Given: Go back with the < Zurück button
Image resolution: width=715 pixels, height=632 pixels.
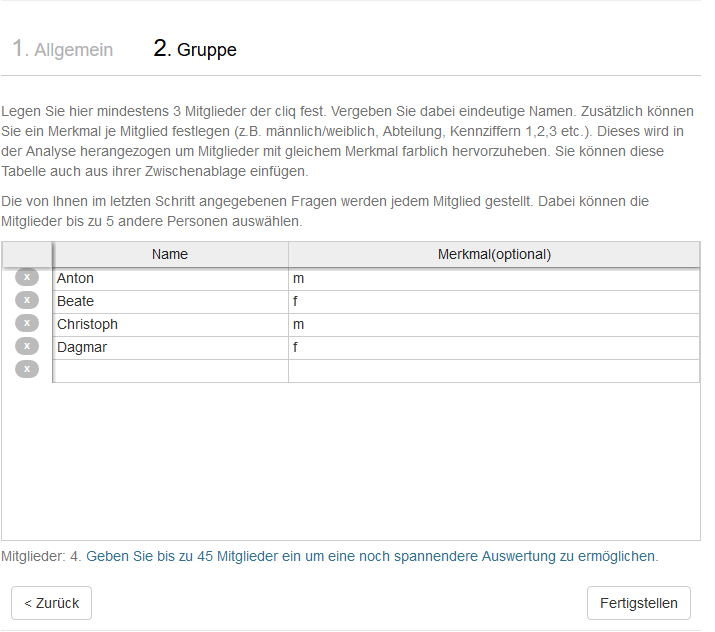Looking at the screenshot, I should [52, 603].
